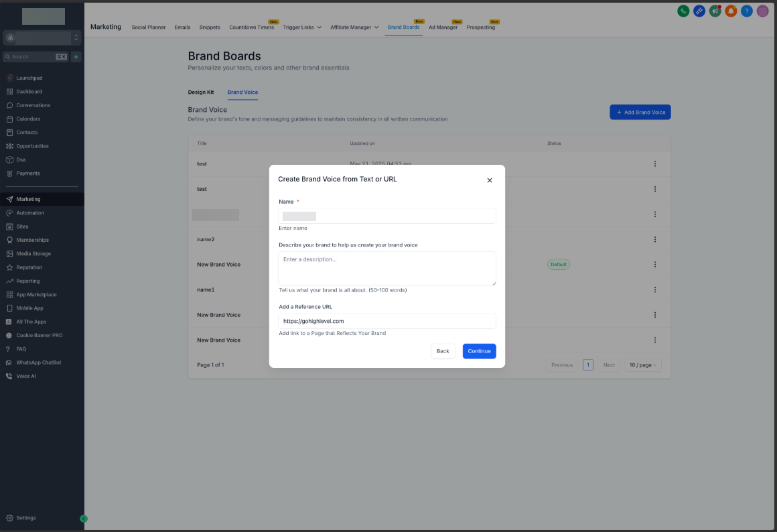This screenshot has height=532, width=777.
Task: Click the blue tool icon beside phone
Action: click(699, 11)
